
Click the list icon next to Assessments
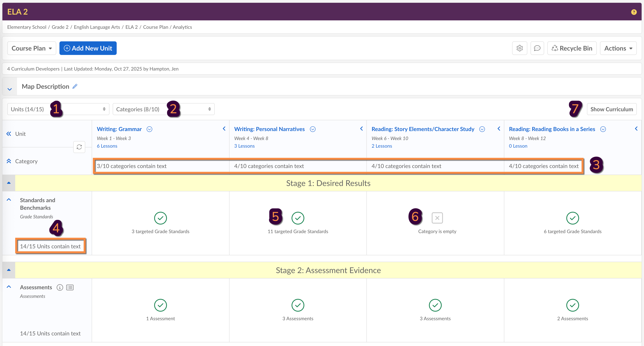70,287
